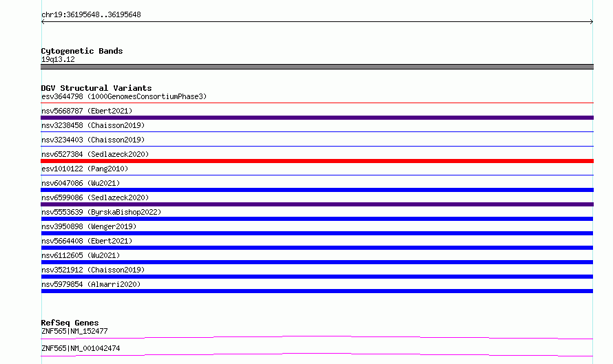Screen dimensions: 613x364
Task: Click the blue bar for nsv3950898
Action: coord(317,233)
